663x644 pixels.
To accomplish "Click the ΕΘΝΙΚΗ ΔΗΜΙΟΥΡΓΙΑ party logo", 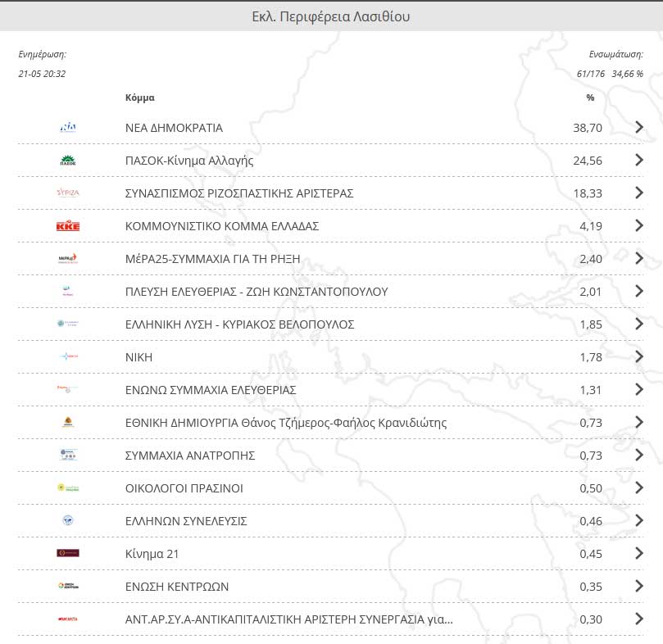I will click(68, 422).
